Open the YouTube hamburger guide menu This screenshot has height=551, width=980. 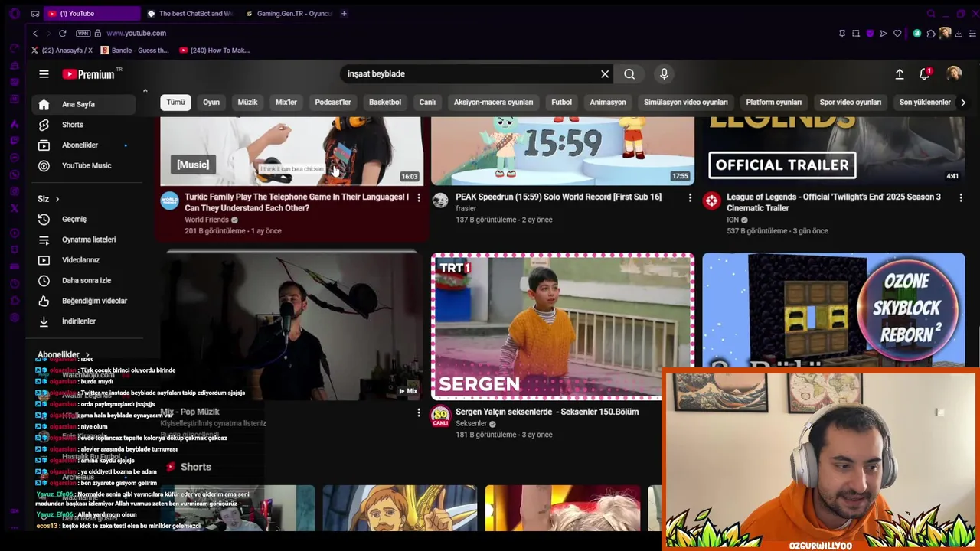pos(44,74)
